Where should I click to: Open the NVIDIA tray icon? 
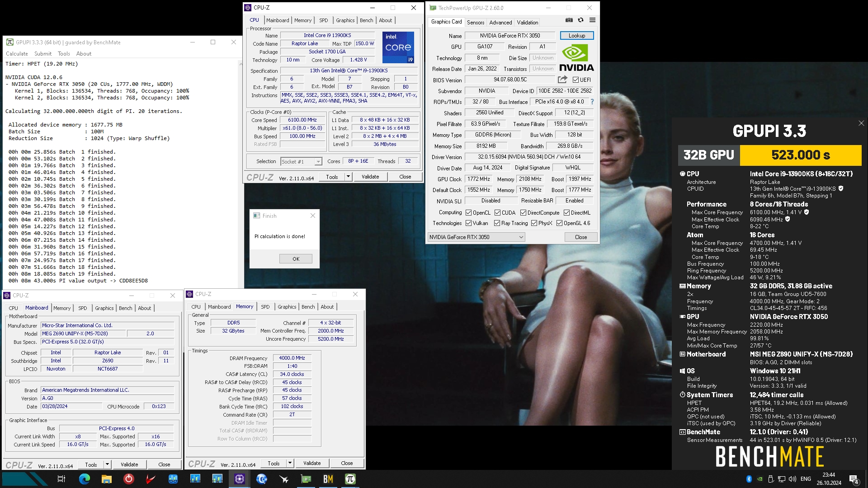(759, 479)
